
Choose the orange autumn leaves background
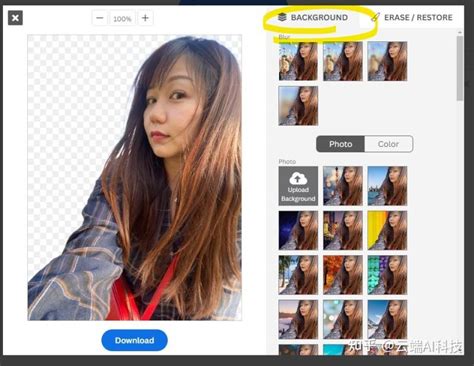pyautogui.click(x=343, y=275)
